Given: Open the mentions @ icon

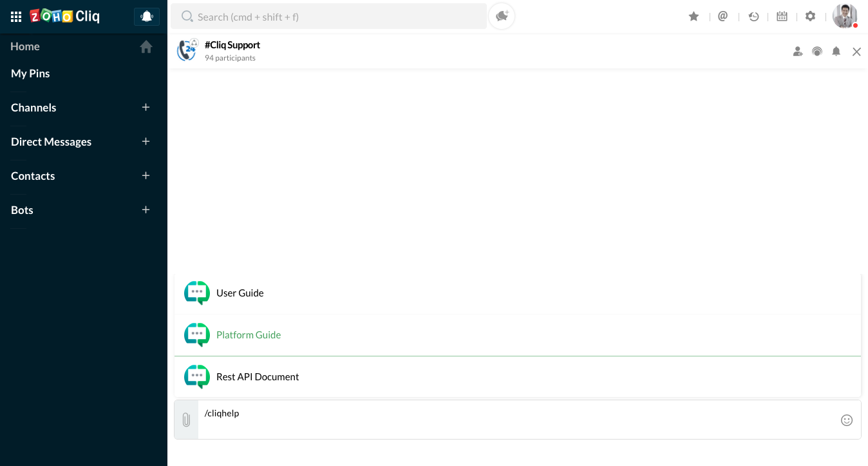Looking at the screenshot, I should point(722,17).
